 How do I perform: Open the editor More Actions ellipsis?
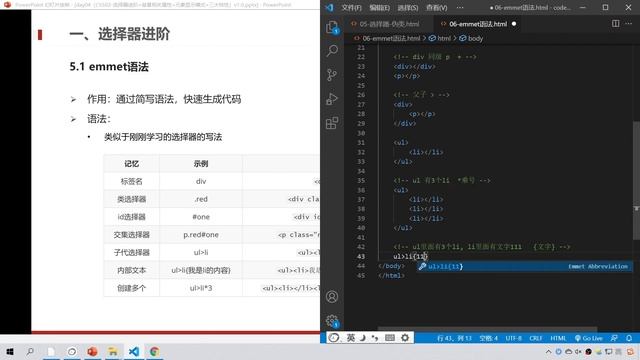629,24
